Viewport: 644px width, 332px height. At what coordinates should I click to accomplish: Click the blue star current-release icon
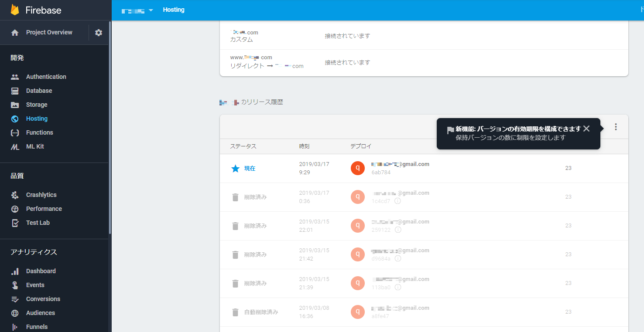point(235,168)
